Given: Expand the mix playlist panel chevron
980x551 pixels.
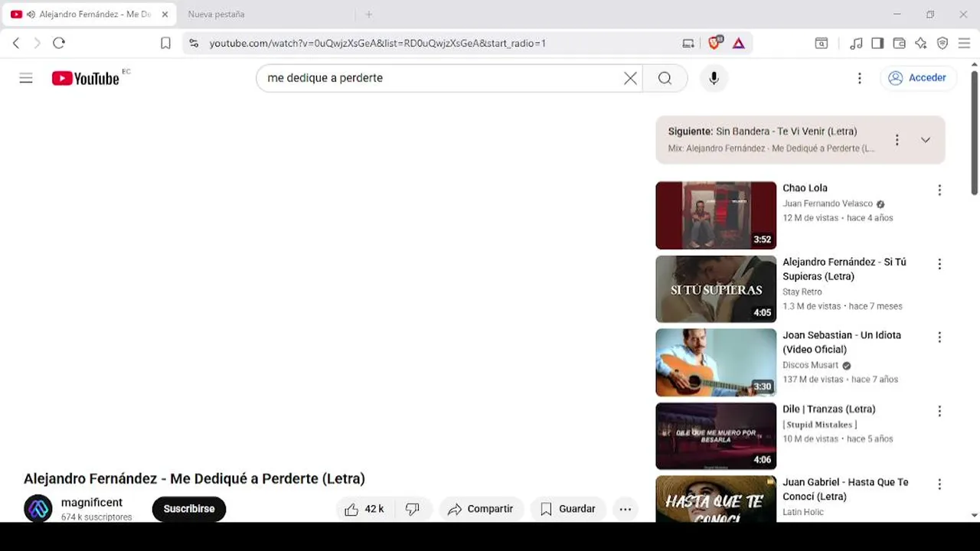Looking at the screenshot, I should tap(925, 140).
